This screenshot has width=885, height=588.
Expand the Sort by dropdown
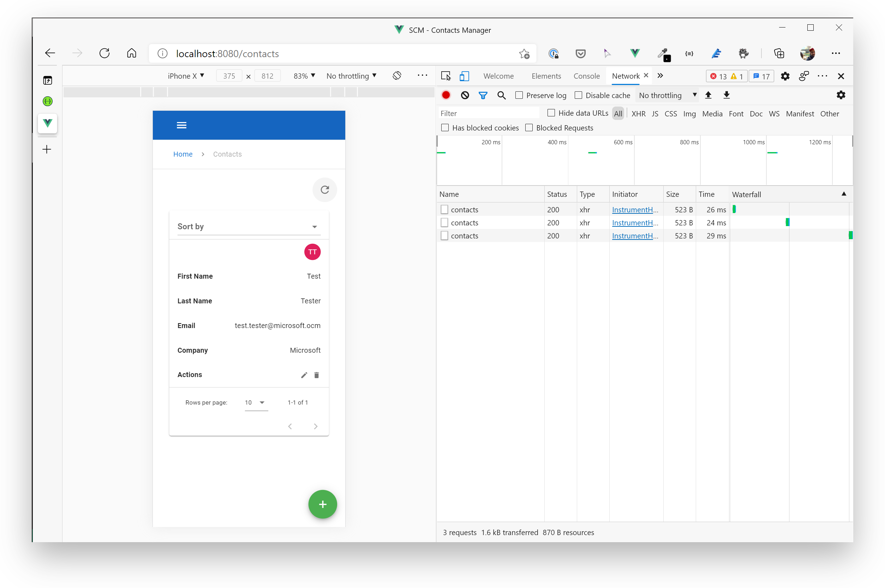249,226
